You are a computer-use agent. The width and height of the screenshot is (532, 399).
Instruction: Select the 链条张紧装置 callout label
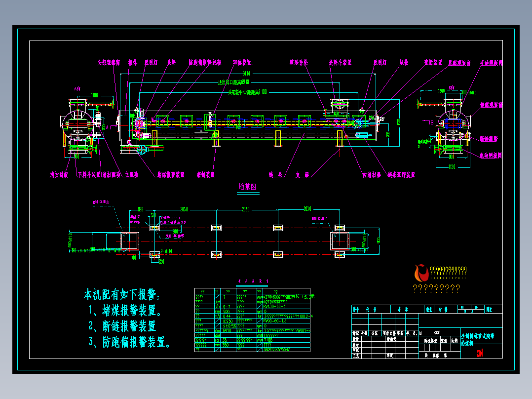[x=401, y=175]
